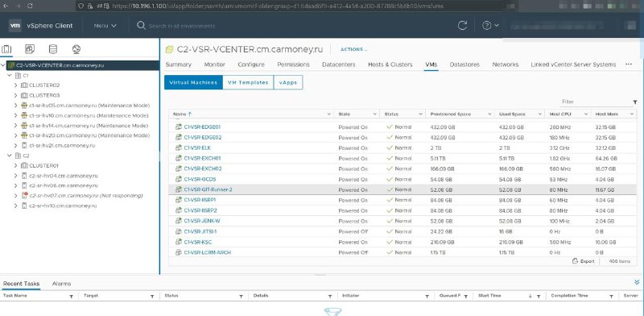Select the VM Templates button
644x316 pixels.
248,82
